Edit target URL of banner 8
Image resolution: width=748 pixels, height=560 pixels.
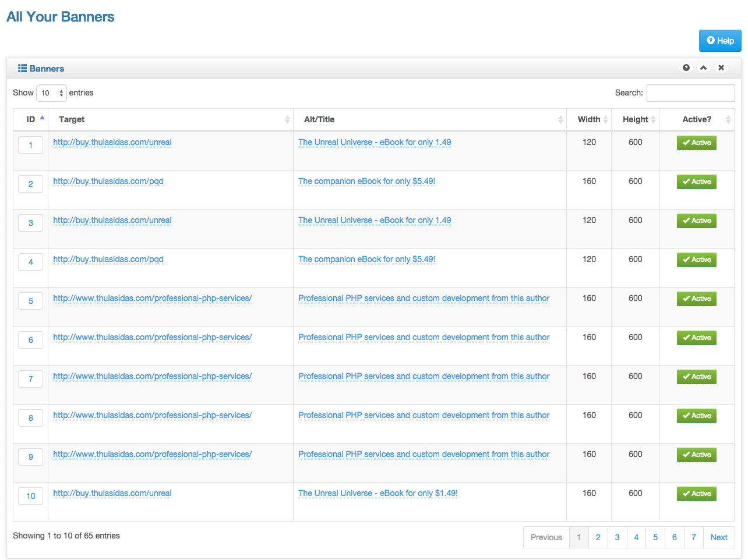pos(153,415)
